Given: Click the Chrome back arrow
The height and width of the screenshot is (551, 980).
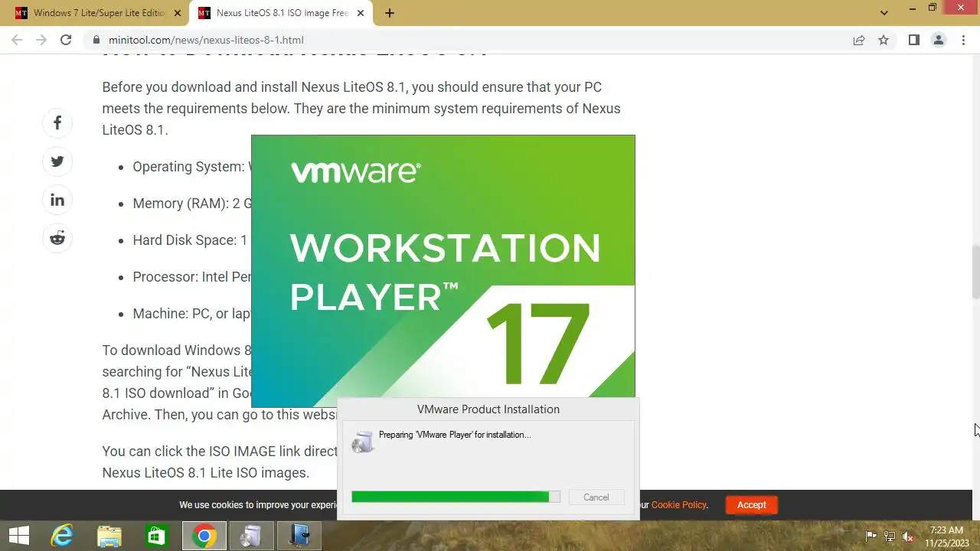Looking at the screenshot, I should pos(17,40).
